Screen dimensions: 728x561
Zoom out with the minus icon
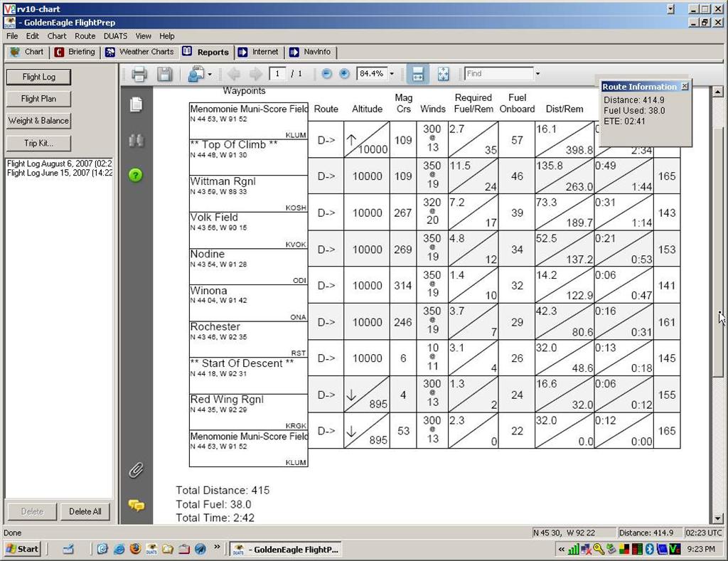pos(327,73)
